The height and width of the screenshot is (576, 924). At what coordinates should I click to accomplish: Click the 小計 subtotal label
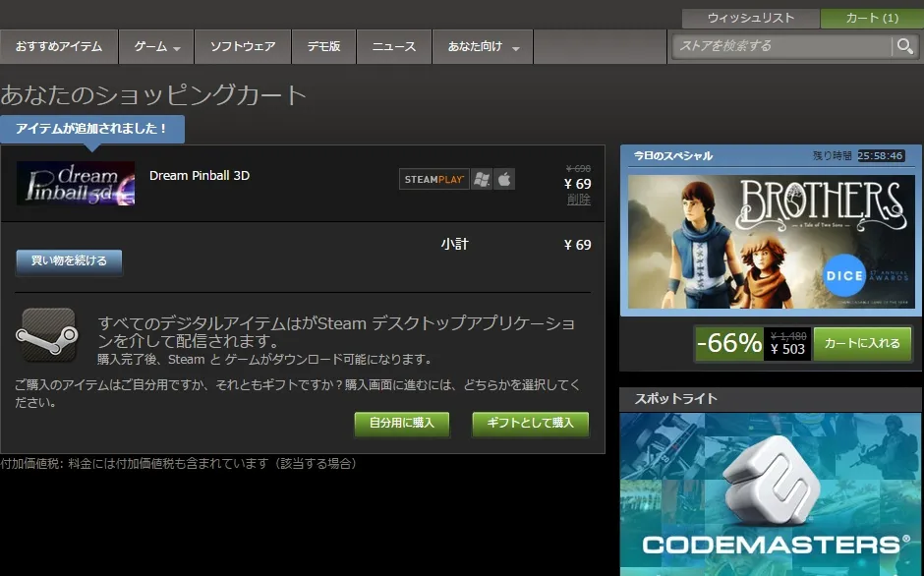(x=454, y=244)
